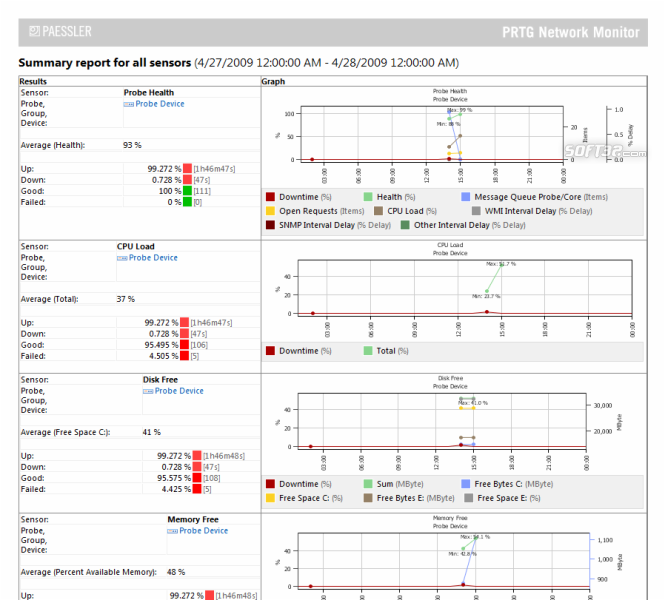Click green Health swatch in legend
Screen dimensions: 665x600
pos(368,197)
